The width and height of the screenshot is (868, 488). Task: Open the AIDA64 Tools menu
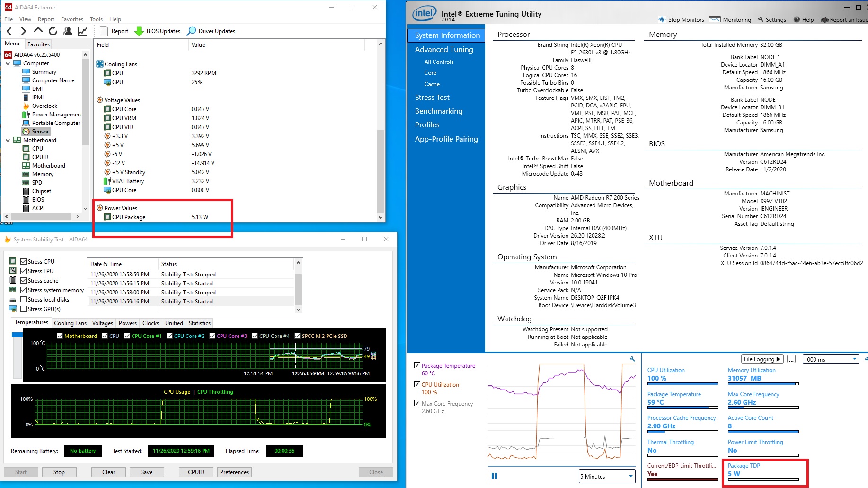96,19
